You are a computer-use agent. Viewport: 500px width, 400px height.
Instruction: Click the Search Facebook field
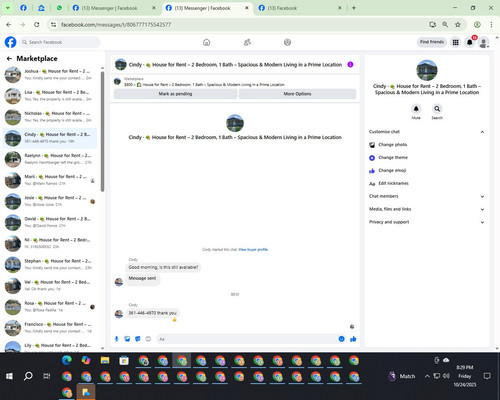click(x=60, y=42)
